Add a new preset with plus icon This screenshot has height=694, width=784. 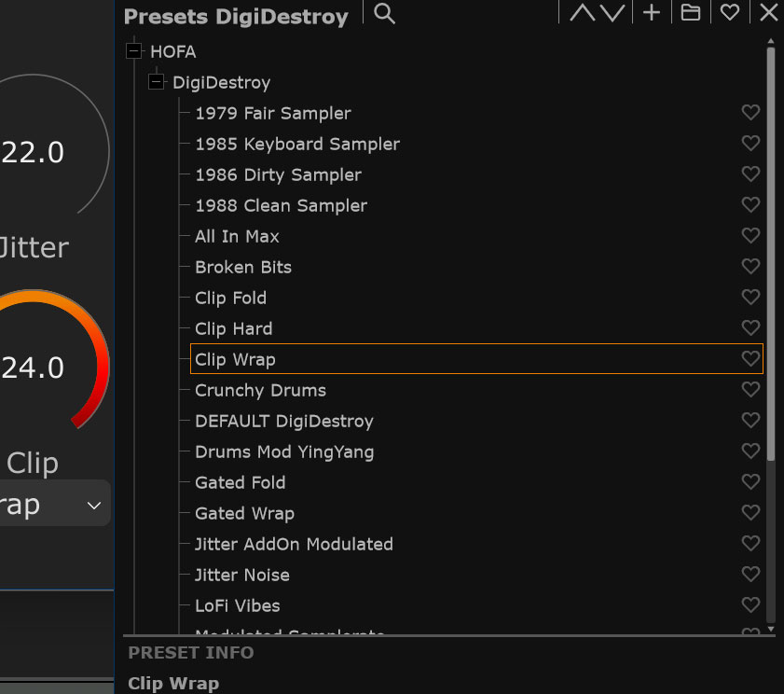click(x=652, y=12)
